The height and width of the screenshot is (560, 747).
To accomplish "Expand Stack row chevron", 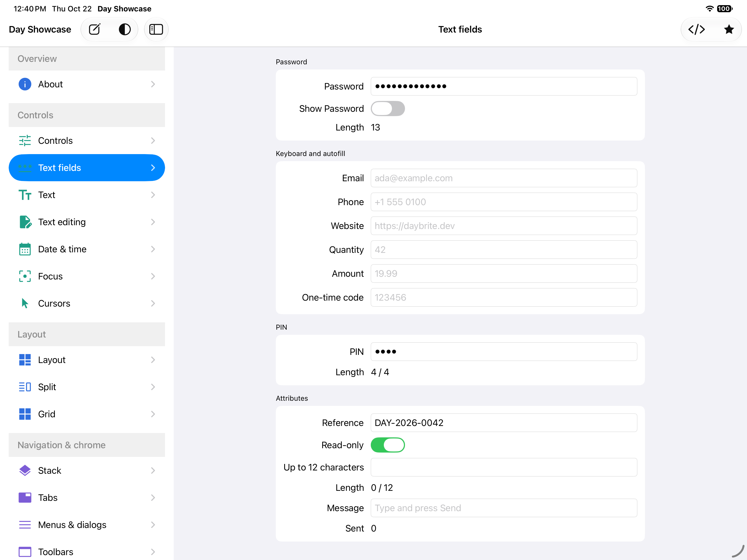I will point(153,470).
